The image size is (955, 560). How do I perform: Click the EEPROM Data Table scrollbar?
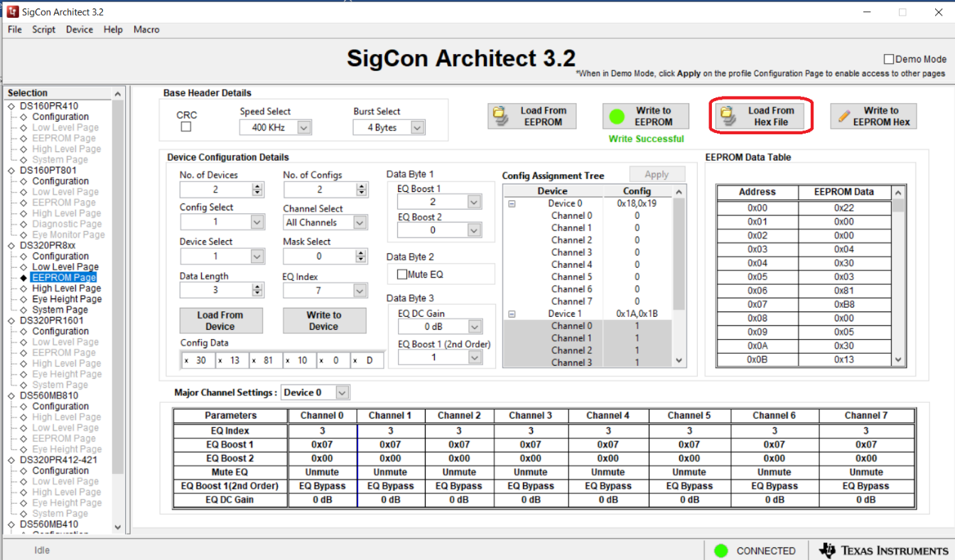tap(899, 276)
